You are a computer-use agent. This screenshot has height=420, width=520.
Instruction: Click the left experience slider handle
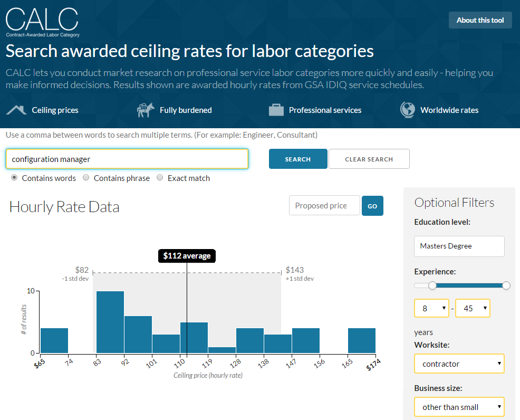tap(432, 285)
